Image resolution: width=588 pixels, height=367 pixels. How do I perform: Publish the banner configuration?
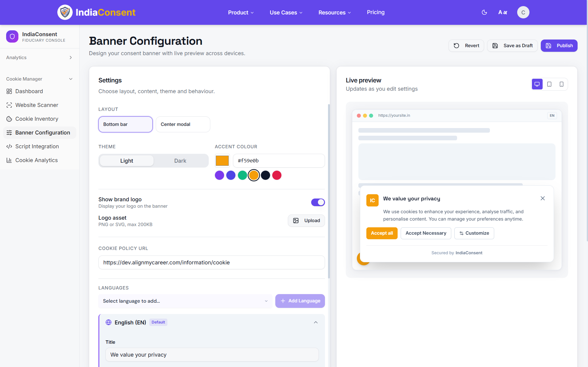559,46
